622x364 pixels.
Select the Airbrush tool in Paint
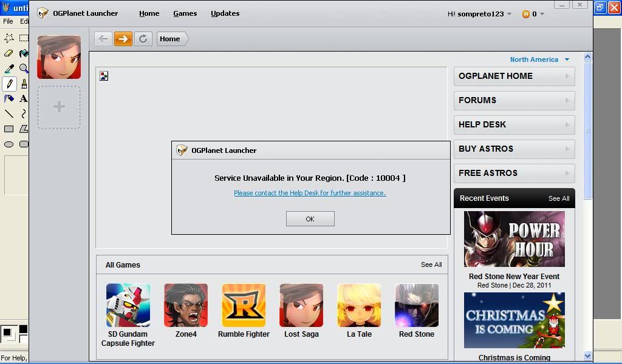click(9, 99)
